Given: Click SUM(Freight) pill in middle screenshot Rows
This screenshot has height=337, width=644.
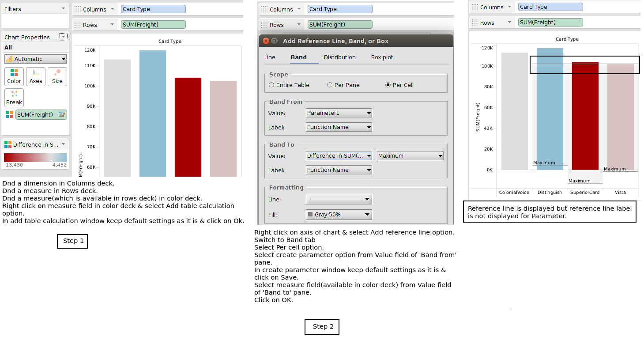Looking at the screenshot, I should coord(340,25).
